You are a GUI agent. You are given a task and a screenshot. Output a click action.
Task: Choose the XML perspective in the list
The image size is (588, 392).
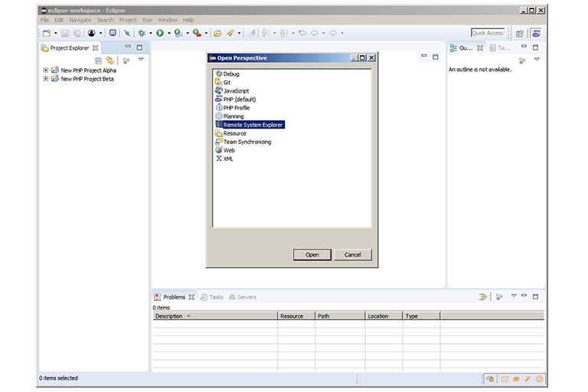point(228,158)
